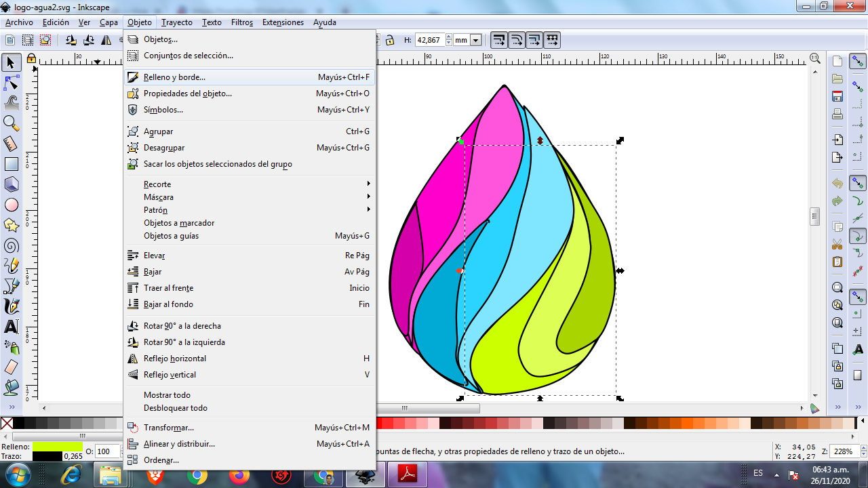Select the Ellipse circle tool
868x488 pixels.
11,204
